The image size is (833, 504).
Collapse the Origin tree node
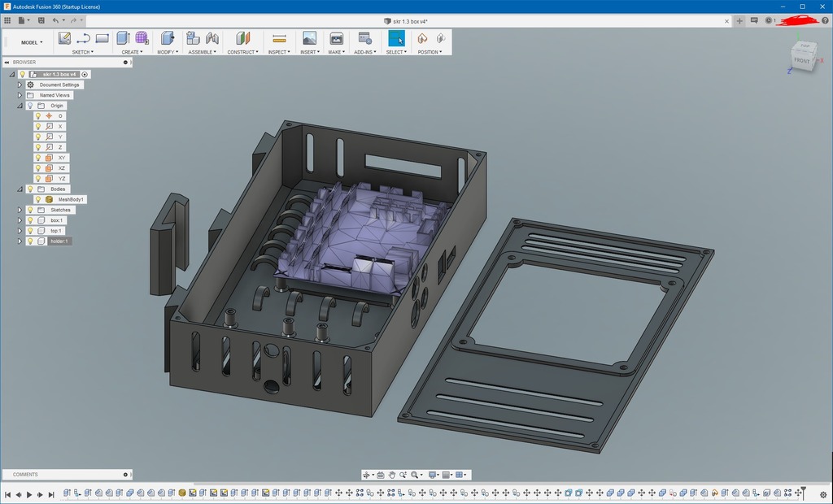pyautogui.click(x=20, y=106)
